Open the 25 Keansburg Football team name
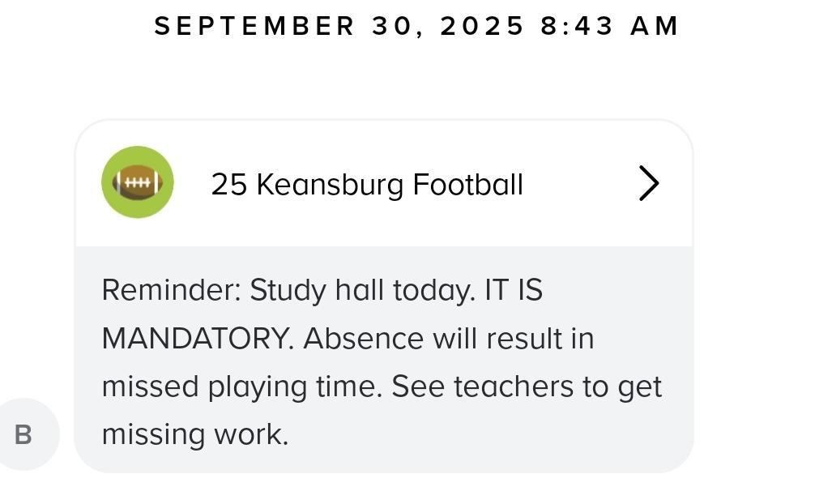This screenshot has width=815, height=504. 366,185
